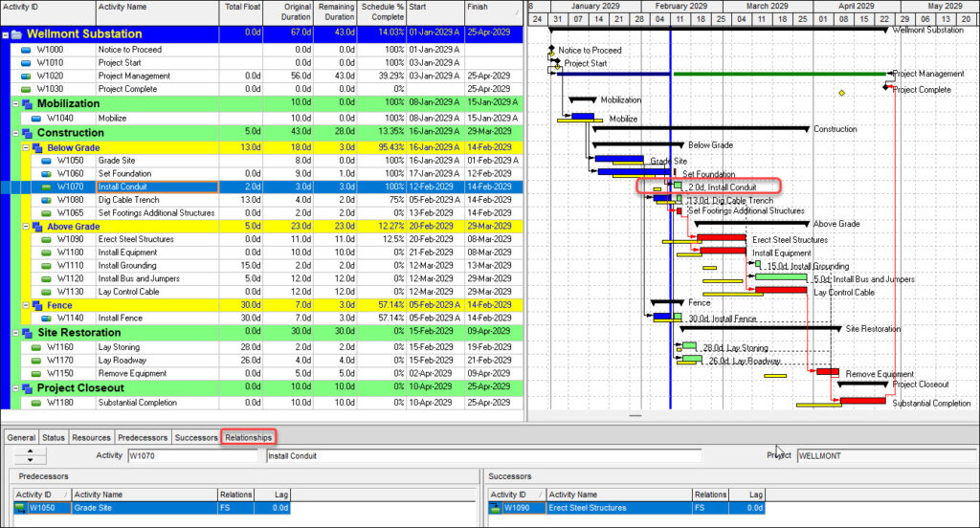
Task: Click the W1030 activity icon
Action: [26, 89]
